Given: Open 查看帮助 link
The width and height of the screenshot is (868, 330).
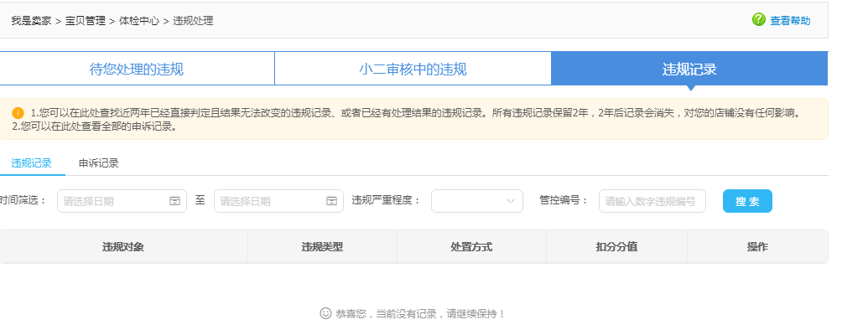Looking at the screenshot, I should click(x=790, y=20).
